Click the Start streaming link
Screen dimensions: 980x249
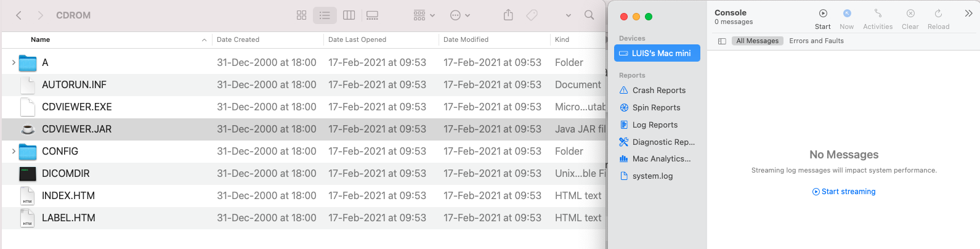(844, 192)
